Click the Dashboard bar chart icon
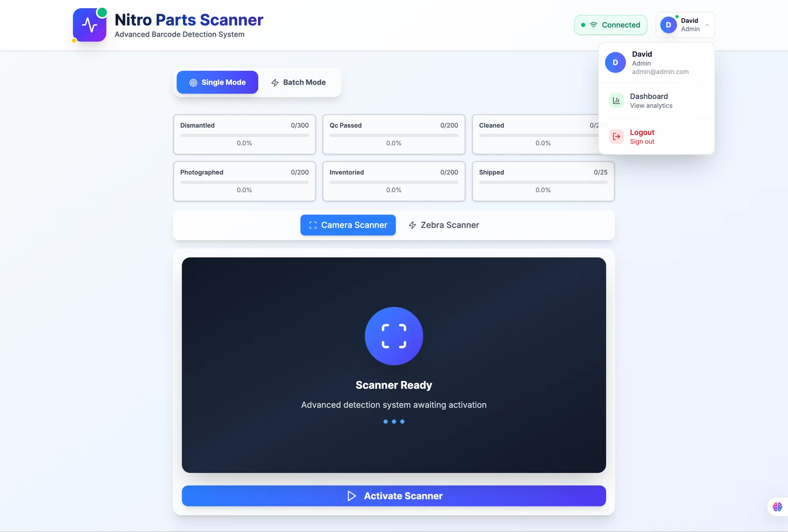788x532 pixels. [616, 101]
